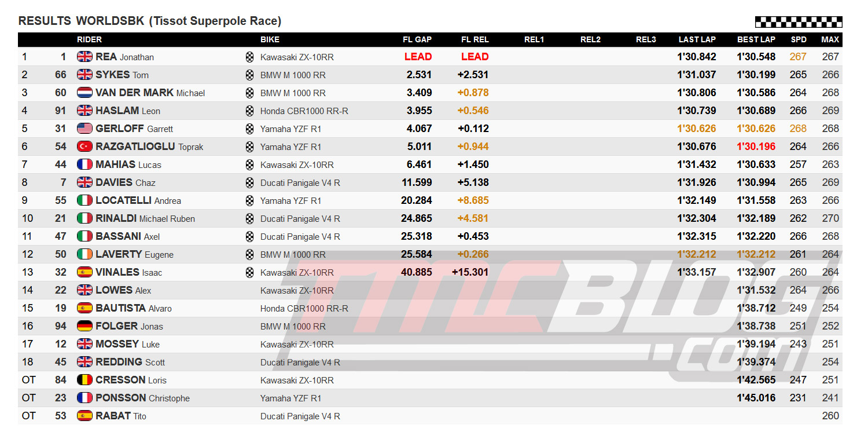
Task: Select the Dutch flag beside VAN DER MARK
Action: pos(84,93)
